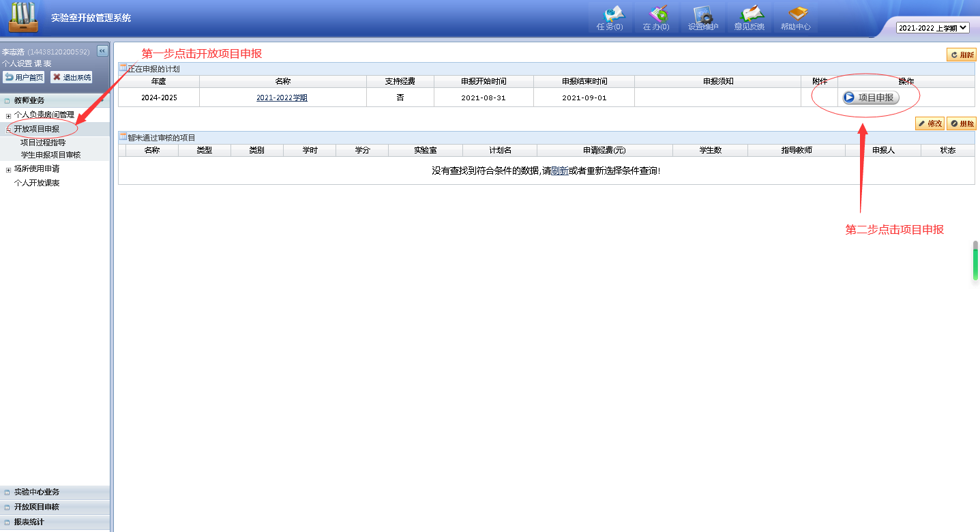The image size is (980, 532).
Task: Click the 学分 column header
Action: (362, 150)
